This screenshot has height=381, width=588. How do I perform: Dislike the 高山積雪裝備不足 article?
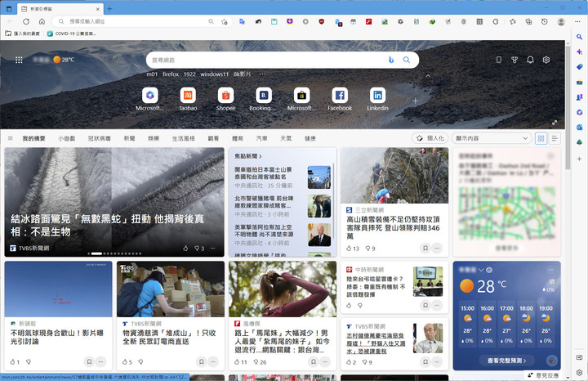tap(367, 249)
